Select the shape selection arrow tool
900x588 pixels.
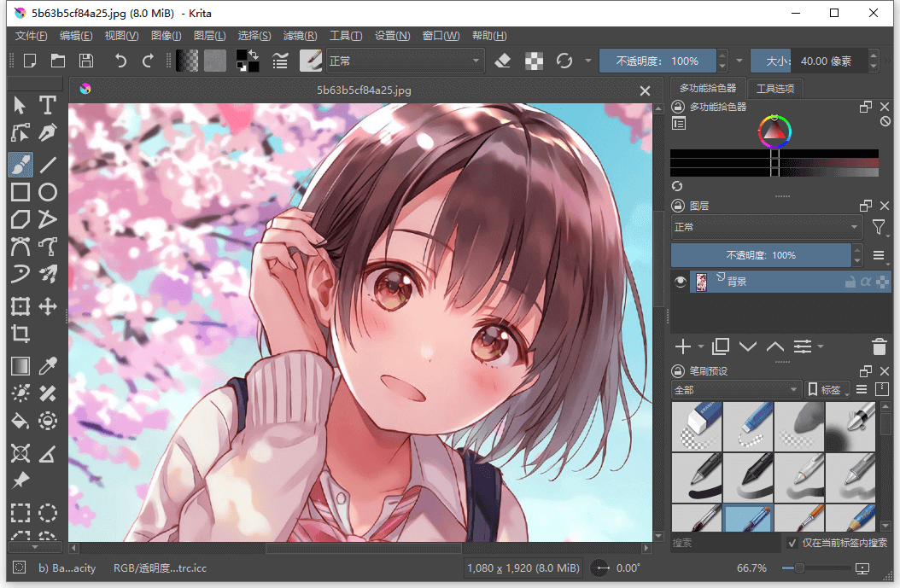20,105
